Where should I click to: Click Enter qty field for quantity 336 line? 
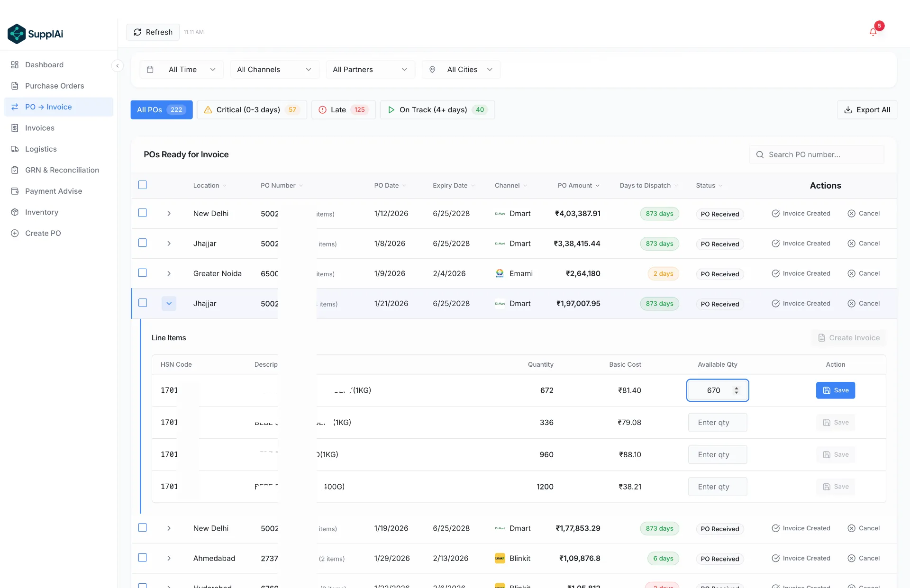(x=718, y=423)
